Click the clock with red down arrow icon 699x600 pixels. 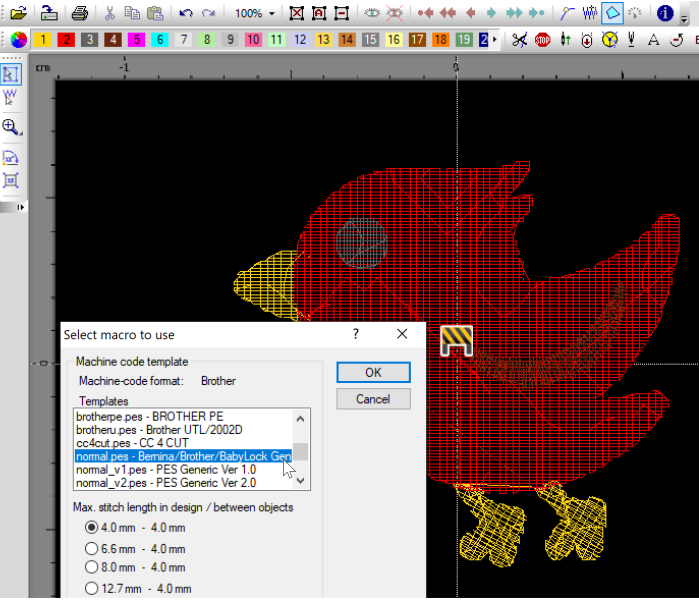587,40
